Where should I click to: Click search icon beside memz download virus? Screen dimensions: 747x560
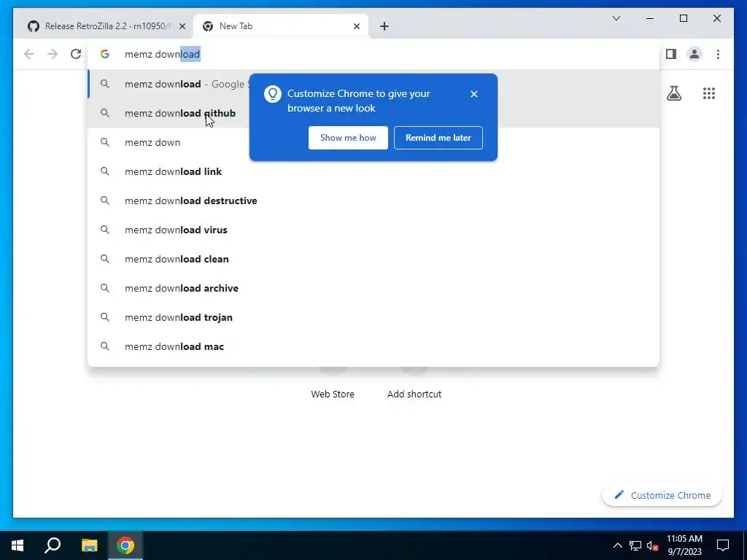click(x=105, y=230)
